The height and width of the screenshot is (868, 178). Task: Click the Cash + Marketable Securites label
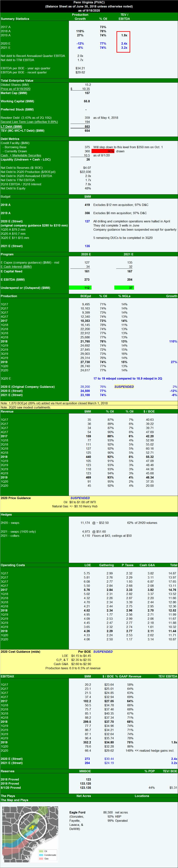coord(21,155)
